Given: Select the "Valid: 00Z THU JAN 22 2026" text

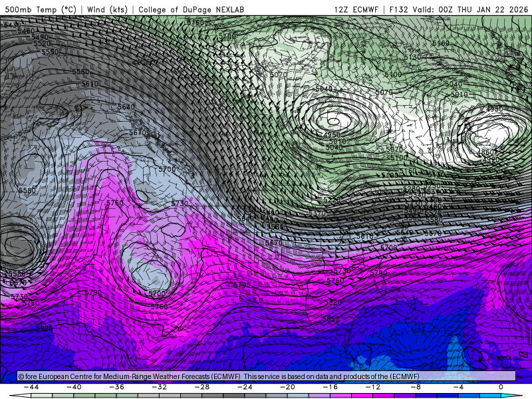Looking at the screenshot, I should [x=470, y=9].
